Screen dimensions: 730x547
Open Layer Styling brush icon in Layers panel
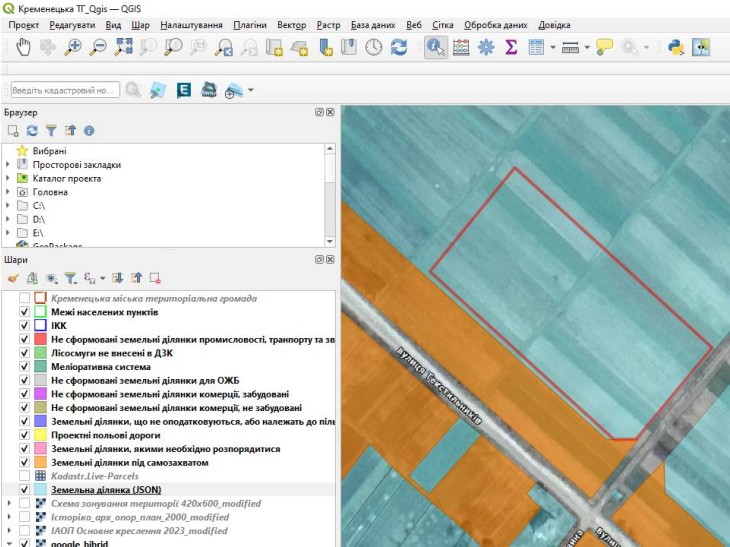tap(13, 278)
